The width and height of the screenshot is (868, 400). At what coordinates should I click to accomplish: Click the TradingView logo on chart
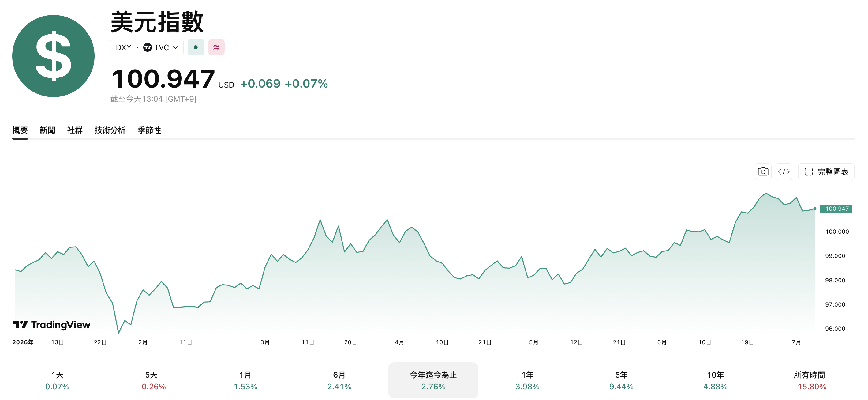[51, 325]
